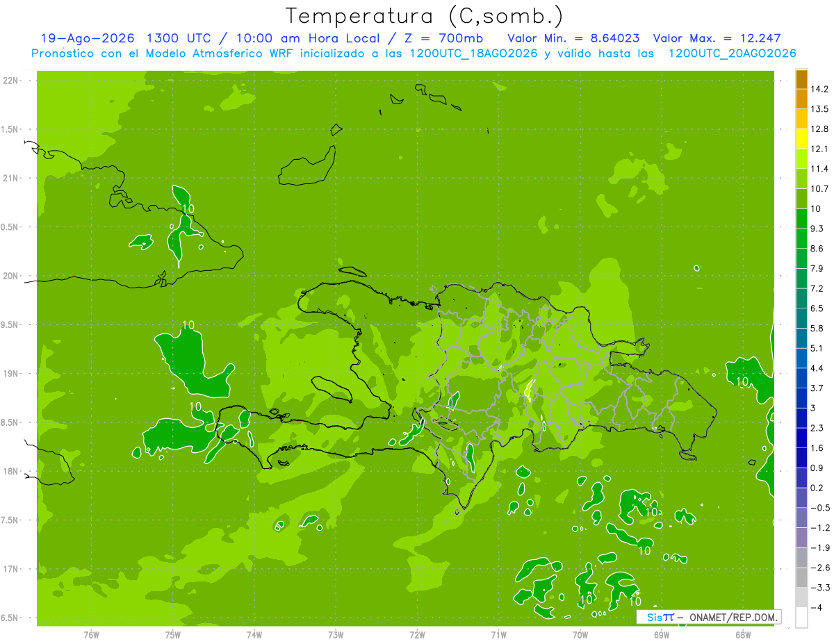This screenshot has height=644, width=834.
Task: Click the title 'Temperatura (C,somb.)'
Action: tap(424, 16)
